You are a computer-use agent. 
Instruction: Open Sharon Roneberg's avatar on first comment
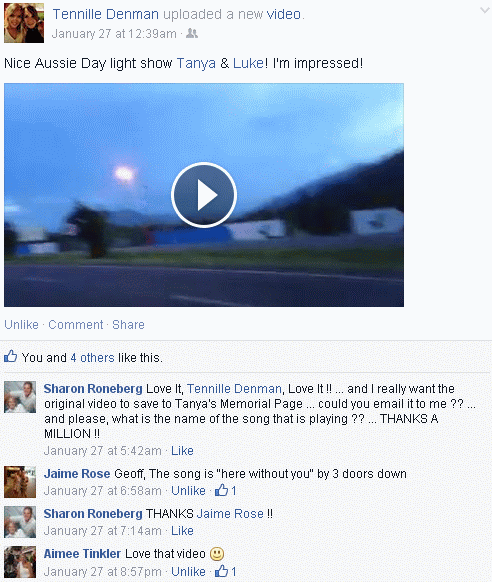pos(20,397)
